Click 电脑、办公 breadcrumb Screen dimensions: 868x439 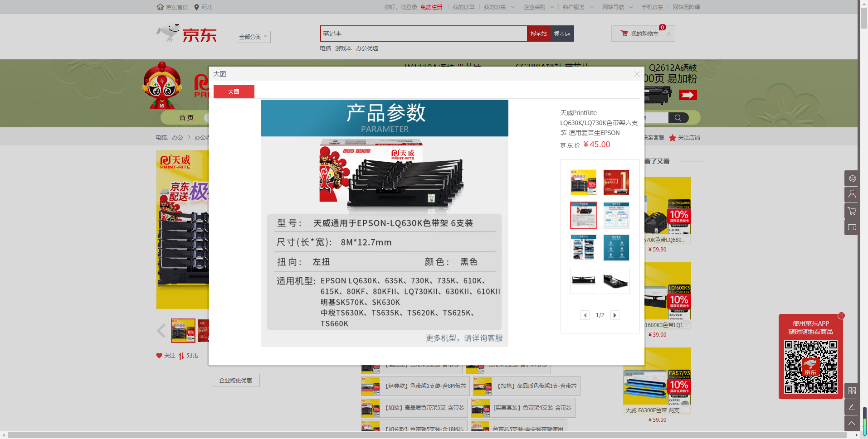tap(169, 138)
